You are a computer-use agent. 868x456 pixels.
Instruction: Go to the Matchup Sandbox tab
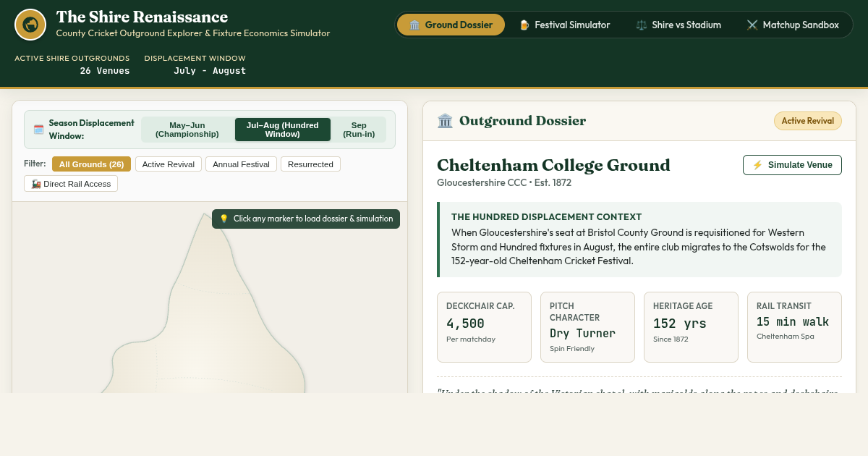click(793, 25)
